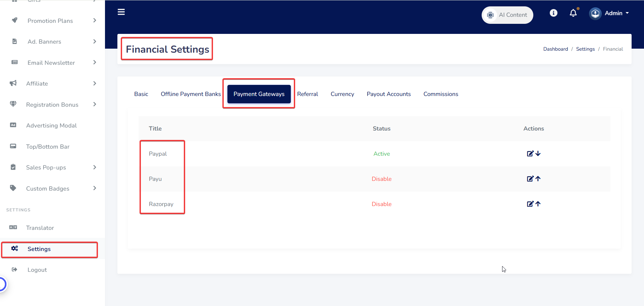This screenshot has height=306, width=644.
Task: Open the Offline Payment Banks tab
Action: (x=191, y=94)
